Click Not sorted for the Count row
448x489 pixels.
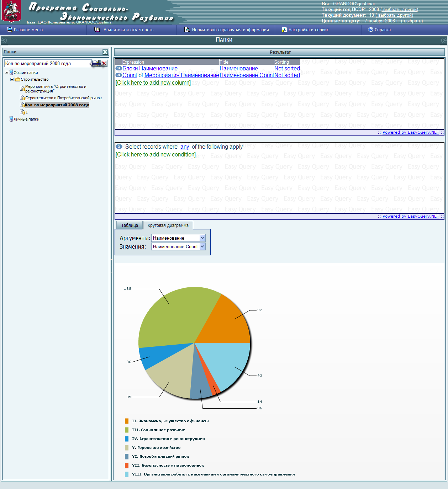click(x=287, y=75)
